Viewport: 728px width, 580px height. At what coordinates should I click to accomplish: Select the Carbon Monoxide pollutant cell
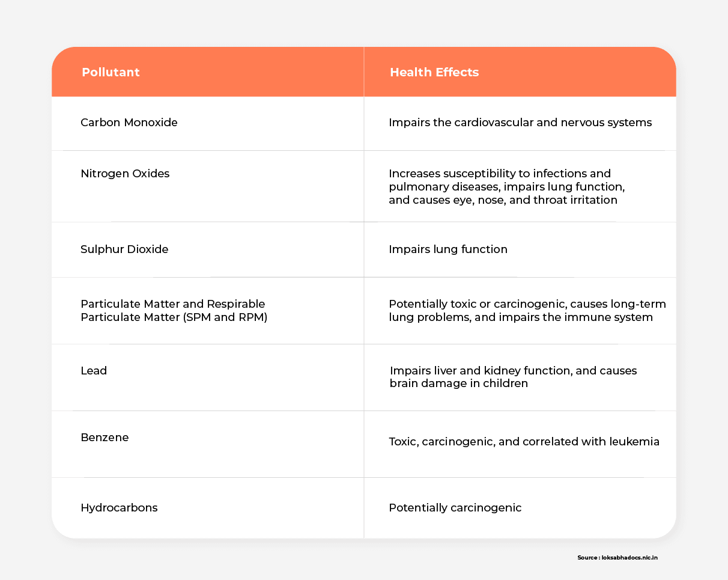pos(129,123)
